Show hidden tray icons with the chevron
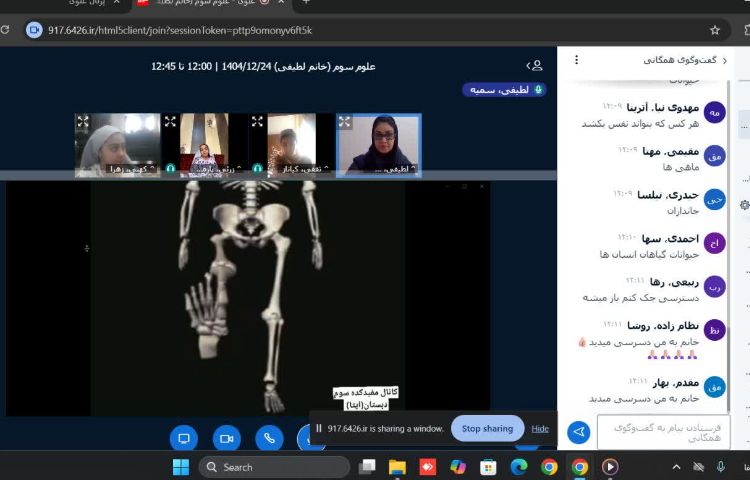750x480 pixels. pos(676,467)
